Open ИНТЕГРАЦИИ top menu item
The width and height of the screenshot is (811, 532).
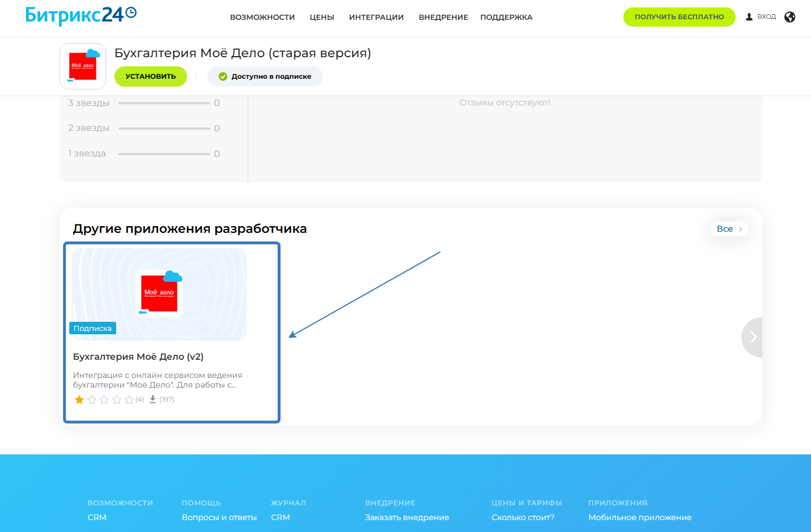coord(376,18)
